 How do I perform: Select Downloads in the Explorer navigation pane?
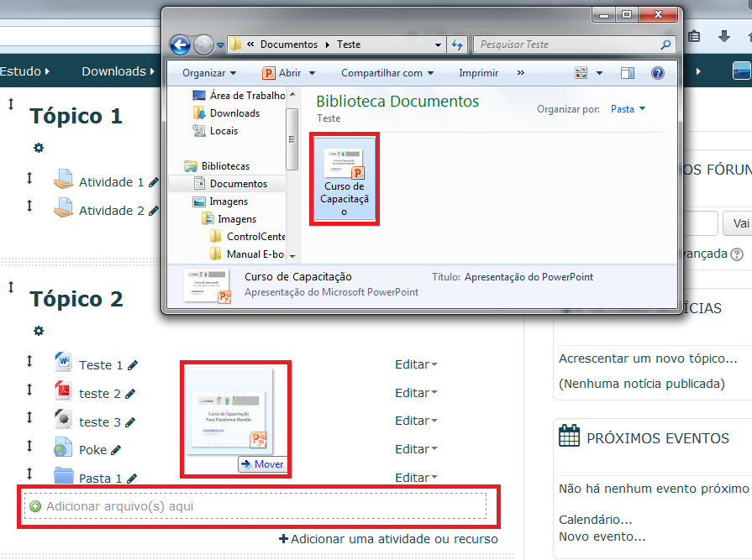click(x=234, y=113)
